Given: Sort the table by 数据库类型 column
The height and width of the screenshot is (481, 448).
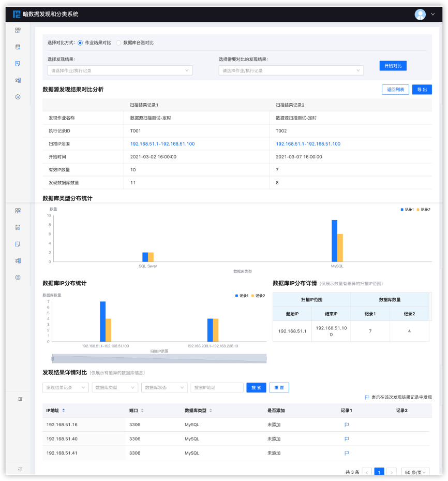Looking at the screenshot, I should coord(211,411).
